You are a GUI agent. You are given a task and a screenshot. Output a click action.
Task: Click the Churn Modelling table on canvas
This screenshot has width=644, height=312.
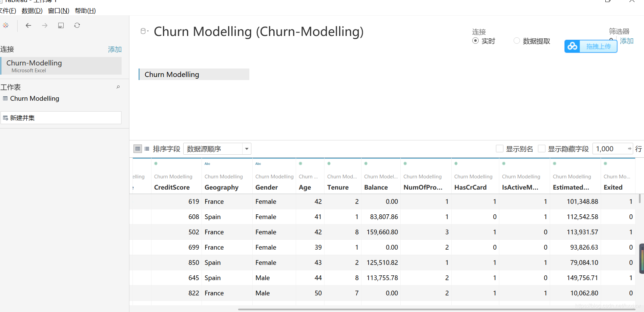point(194,74)
